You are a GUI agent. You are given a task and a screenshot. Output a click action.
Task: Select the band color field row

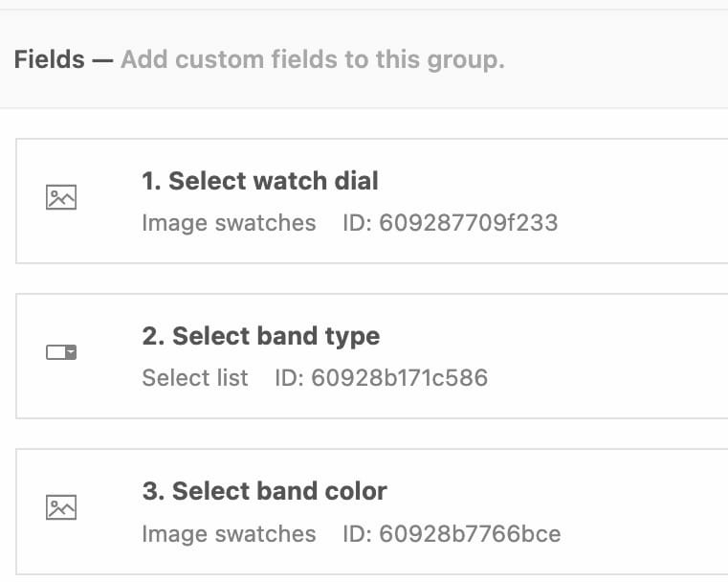coord(371,511)
